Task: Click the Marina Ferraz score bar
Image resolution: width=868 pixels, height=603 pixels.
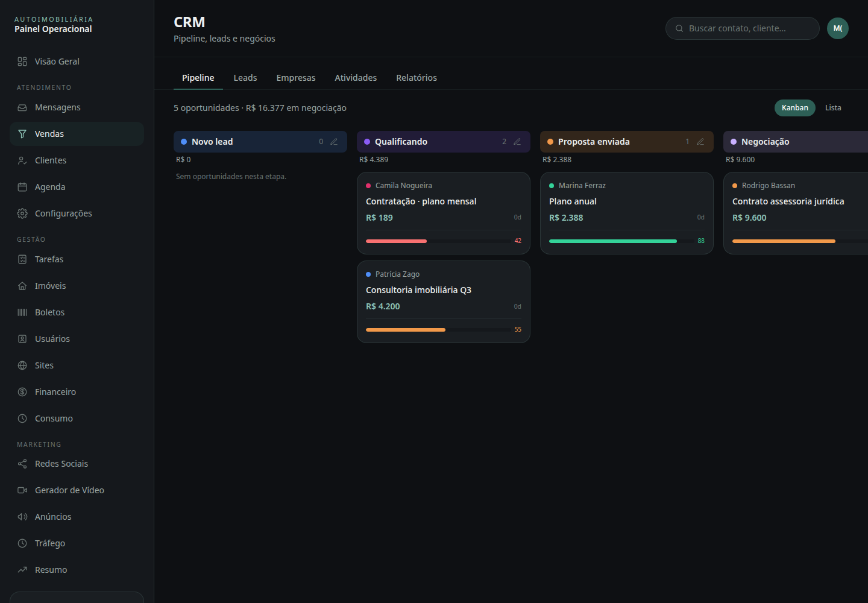Action: [621, 241]
